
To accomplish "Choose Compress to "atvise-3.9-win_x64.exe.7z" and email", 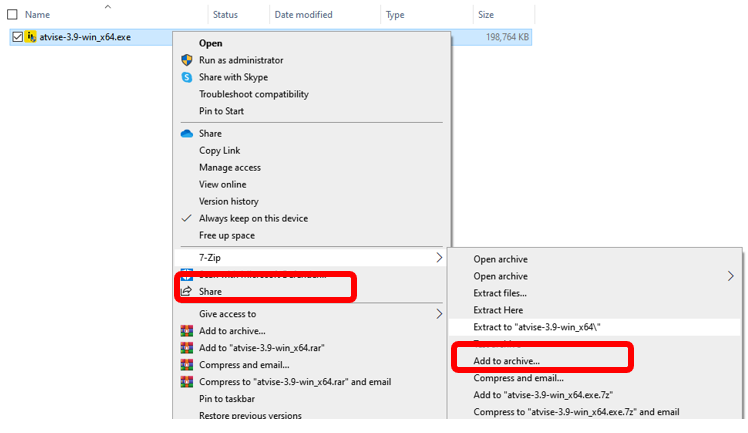I will [576, 412].
